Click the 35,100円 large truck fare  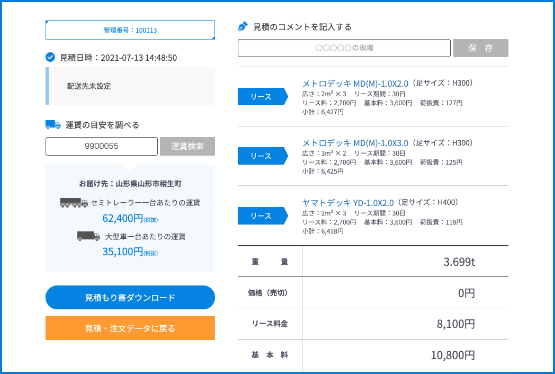coord(130,252)
